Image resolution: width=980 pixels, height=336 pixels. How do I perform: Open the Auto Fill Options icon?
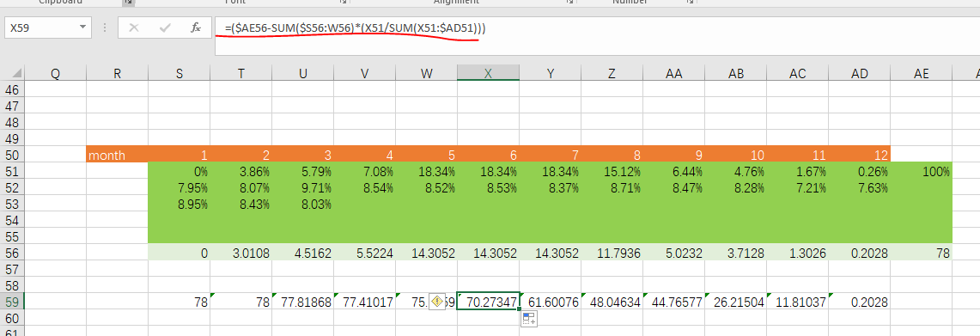pyautogui.click(x=529, y=319)
